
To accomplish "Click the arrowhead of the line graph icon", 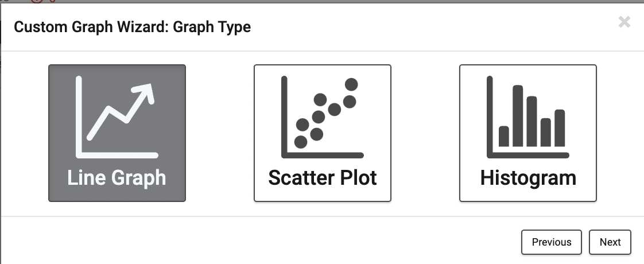I will 145,92.
